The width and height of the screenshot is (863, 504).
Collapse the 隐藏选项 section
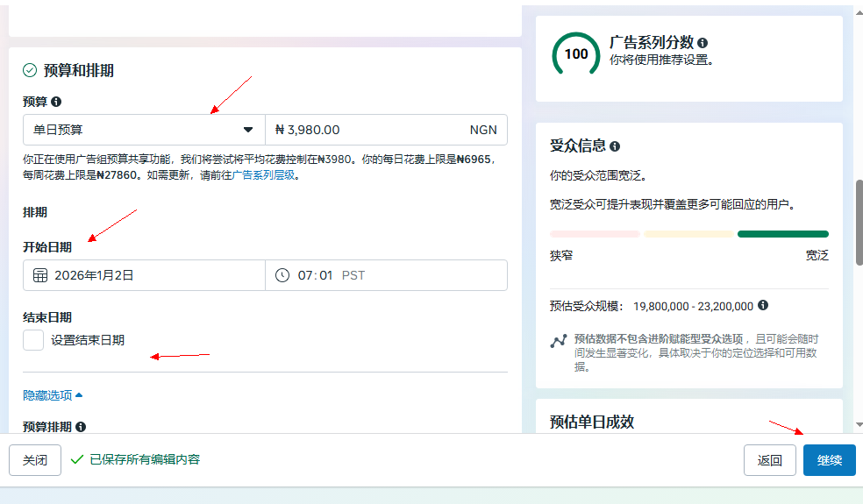pyautogui.click(x=53, y=395)
